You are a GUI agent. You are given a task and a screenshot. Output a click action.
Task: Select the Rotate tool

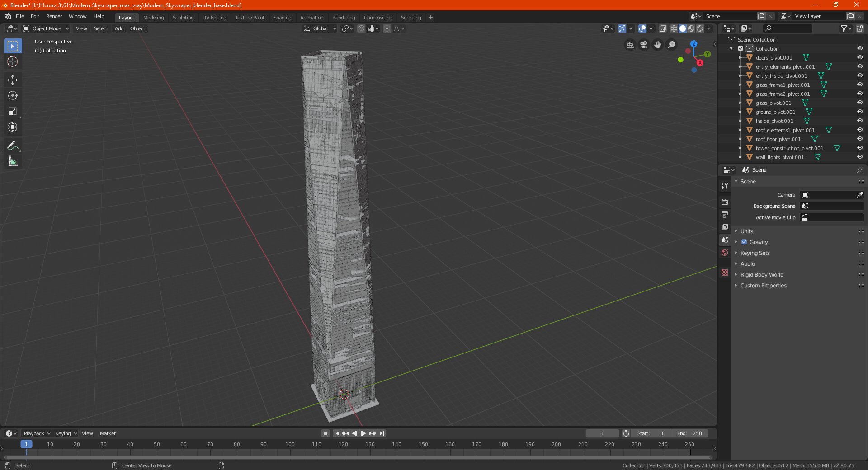pos(13,96)
